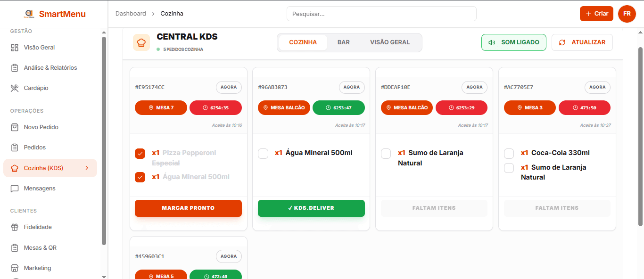The image size is (644, 279).
Task: Switch to the VISÃO GERAL tab
Action: [x=389, y=42]
